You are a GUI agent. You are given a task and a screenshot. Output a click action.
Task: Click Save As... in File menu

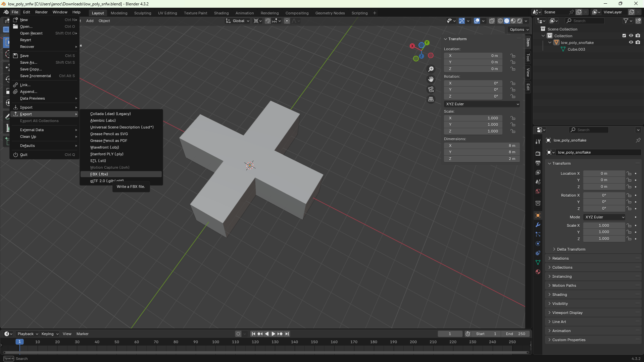29,62
